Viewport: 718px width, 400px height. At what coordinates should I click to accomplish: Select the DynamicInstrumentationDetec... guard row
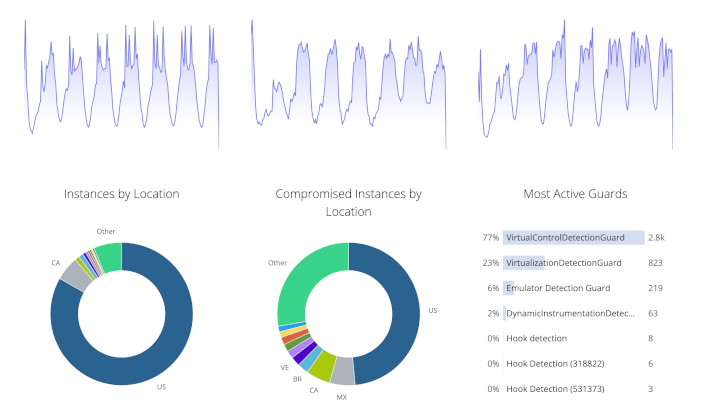point(573,313)
